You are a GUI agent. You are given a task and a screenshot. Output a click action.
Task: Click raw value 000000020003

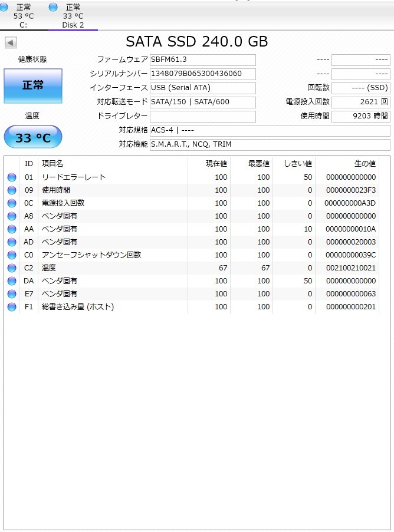(x=351, y=242)
